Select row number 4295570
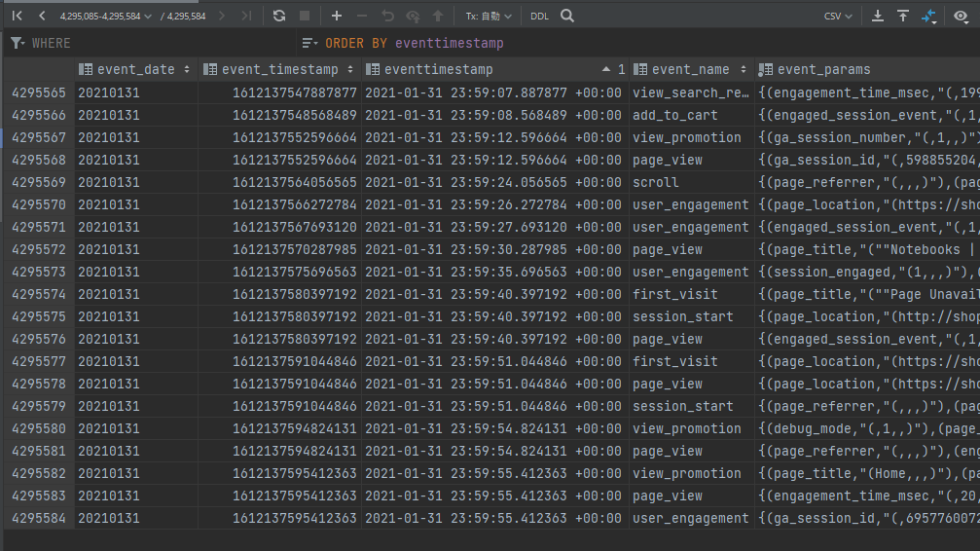 39,204
